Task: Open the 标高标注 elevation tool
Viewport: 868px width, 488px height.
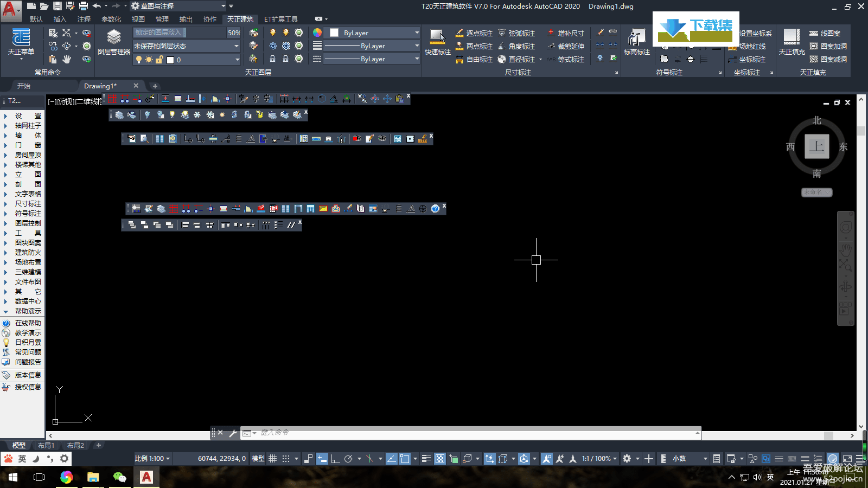Action: (x=636, y=42)
